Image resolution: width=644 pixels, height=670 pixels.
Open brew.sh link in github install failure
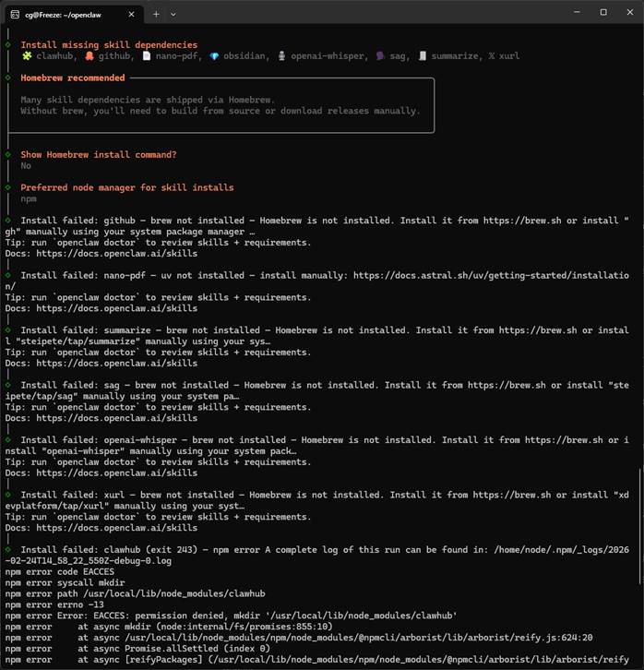(x=510, y=221)
